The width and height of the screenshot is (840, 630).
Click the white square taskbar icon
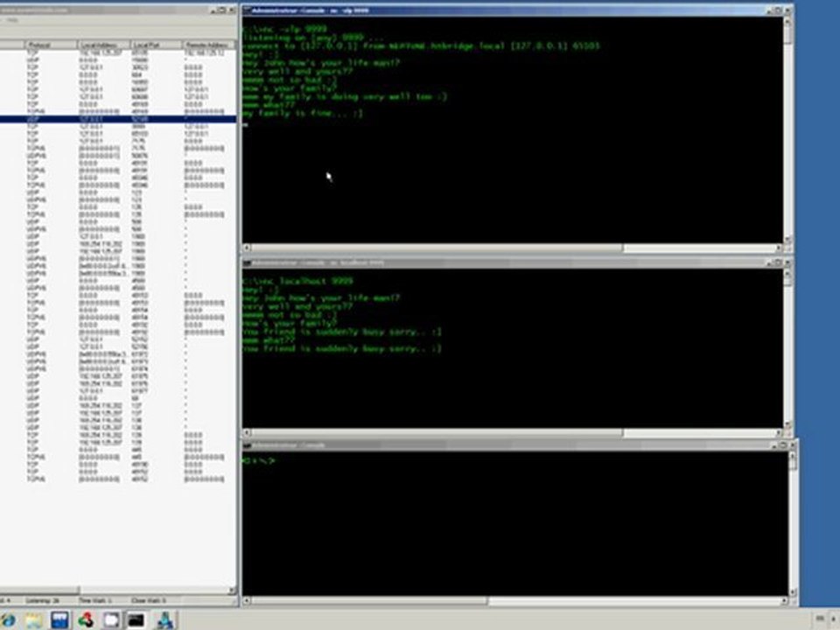tap(111, 619)
